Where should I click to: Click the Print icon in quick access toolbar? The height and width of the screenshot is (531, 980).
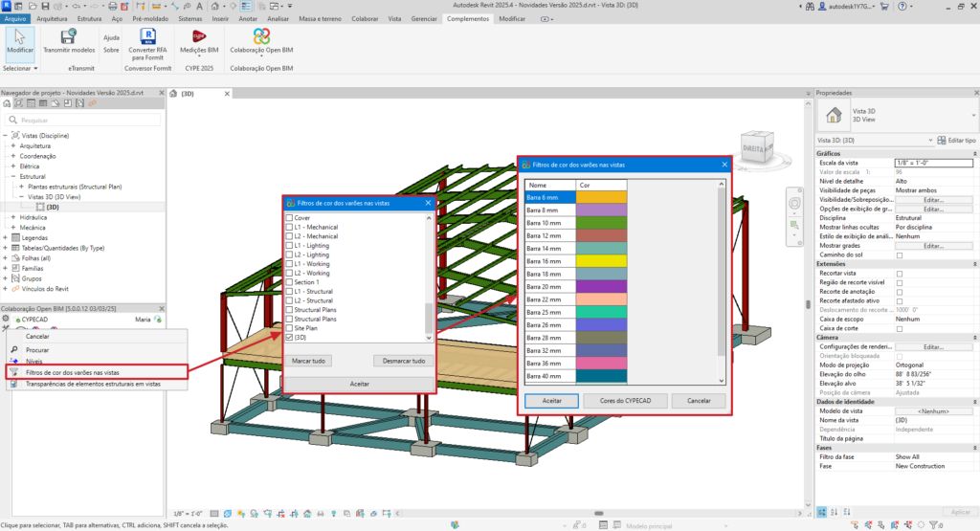click(113, 7)
